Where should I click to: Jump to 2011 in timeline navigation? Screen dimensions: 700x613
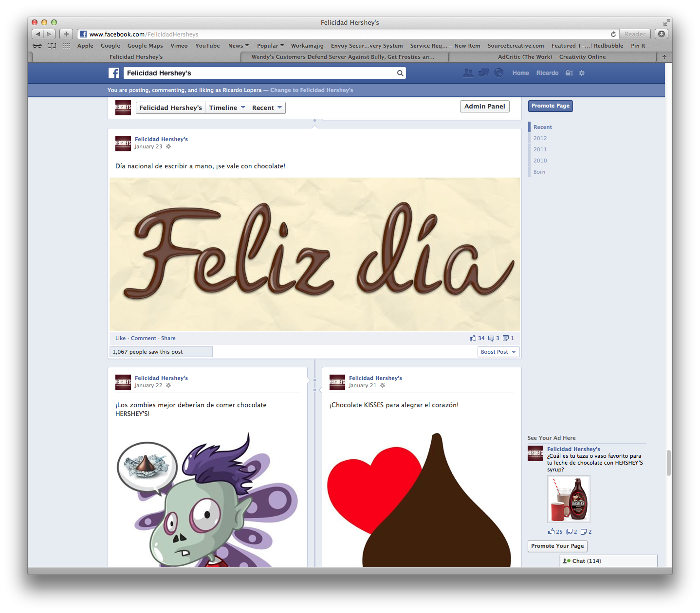pyautogui.click(x=540, y=149)
